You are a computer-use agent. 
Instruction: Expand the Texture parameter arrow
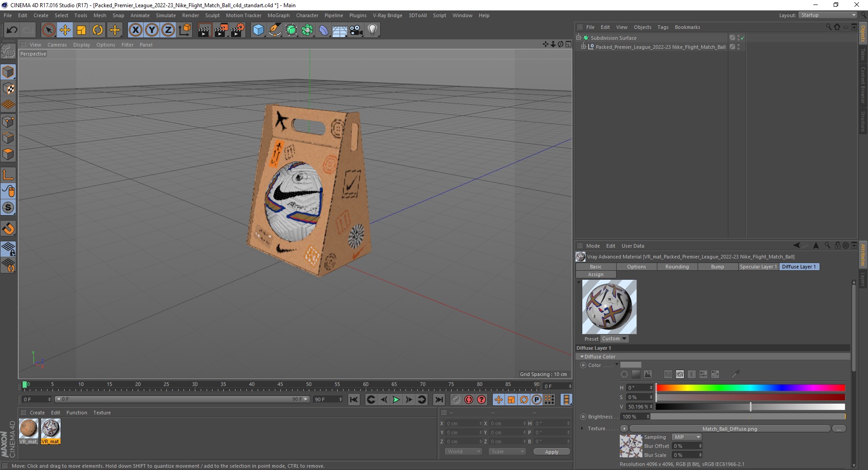[x=582, y=428]
